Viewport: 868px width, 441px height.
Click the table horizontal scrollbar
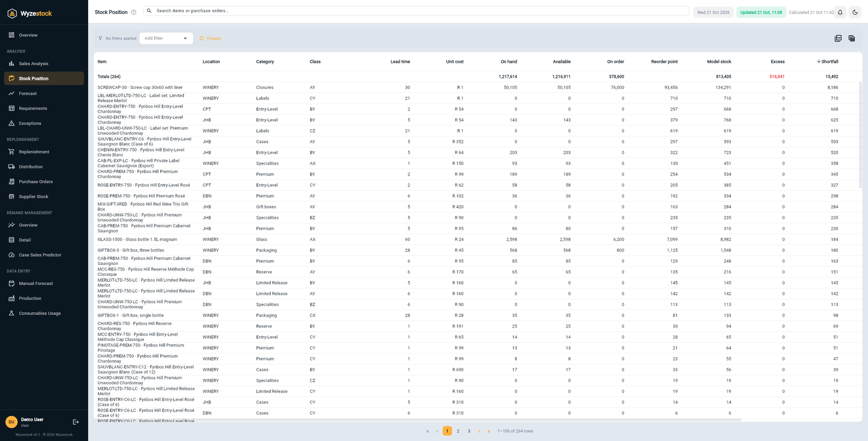418,420
